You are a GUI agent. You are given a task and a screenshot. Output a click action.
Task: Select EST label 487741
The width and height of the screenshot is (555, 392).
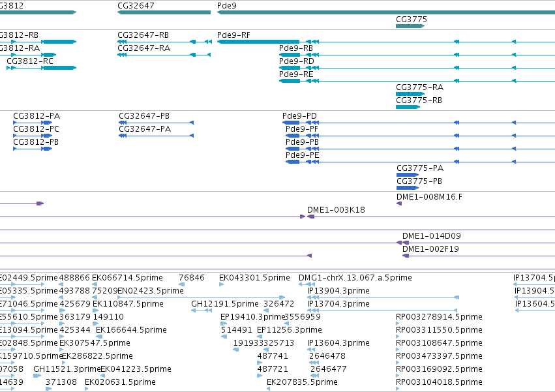click(273, 356)
